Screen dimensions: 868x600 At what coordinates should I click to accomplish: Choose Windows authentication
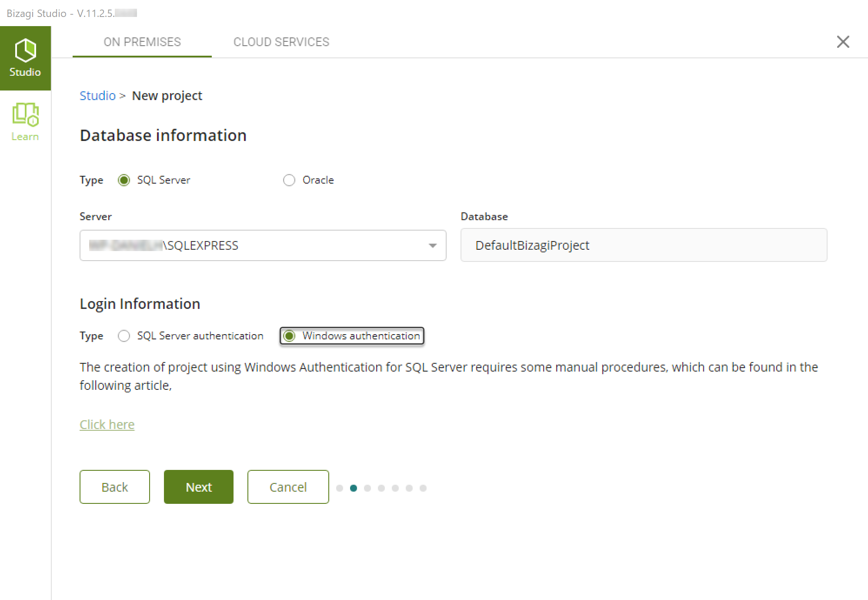coord(289,336)
